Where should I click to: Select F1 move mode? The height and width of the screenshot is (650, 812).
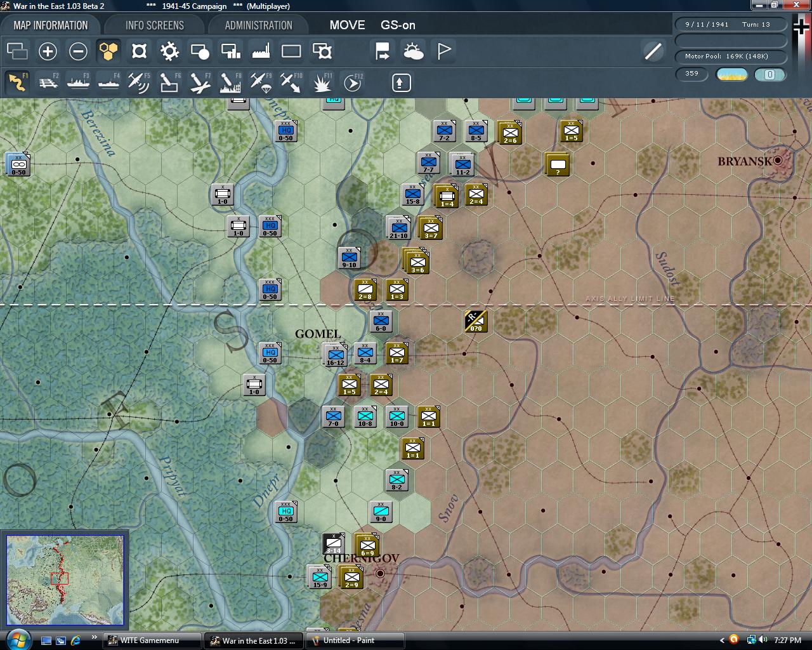click(x=17, y=83)
